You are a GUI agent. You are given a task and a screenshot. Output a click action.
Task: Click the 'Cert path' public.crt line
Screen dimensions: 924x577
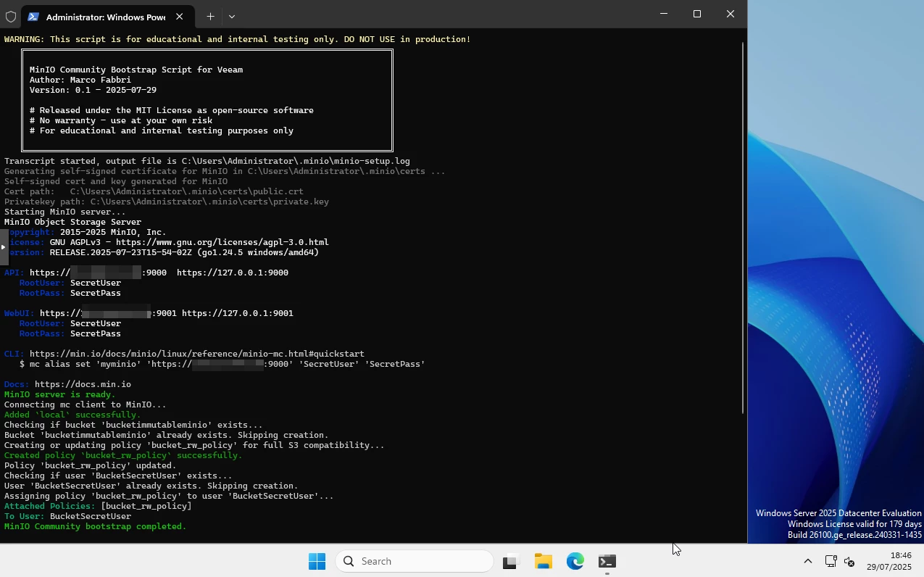click(154, 191)
